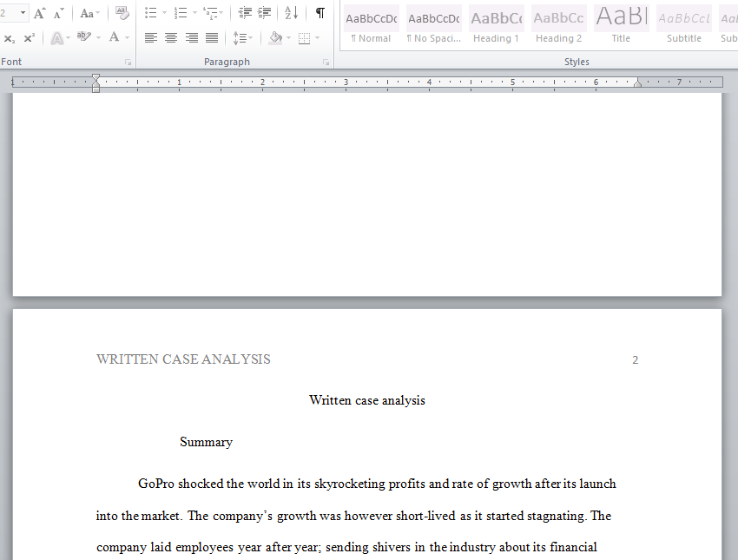Click the Sort A-Z button
Image resolution: width=738 pixels, height=560 pixels.
(292, 13)
